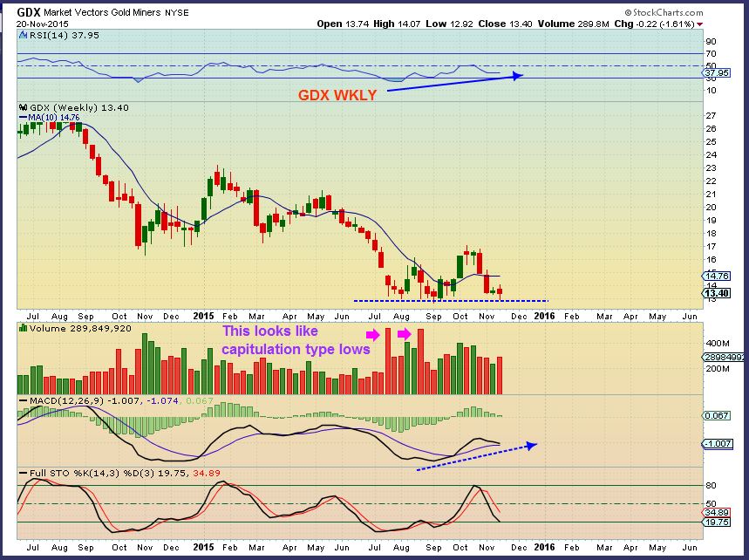Click the 90 RSI level label
Image resolution: width=749 pixels, height=560 pixels.
tap(711, 42)
